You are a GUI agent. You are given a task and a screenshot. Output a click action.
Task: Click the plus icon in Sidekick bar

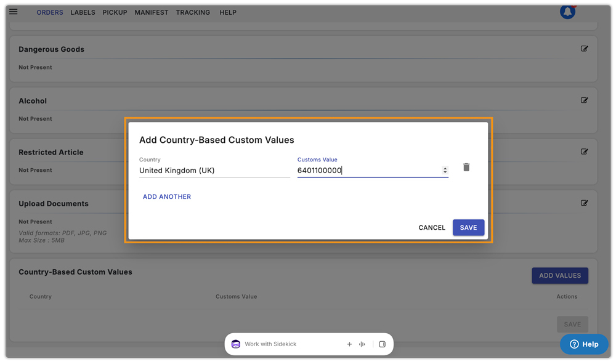tap(349, 344)
